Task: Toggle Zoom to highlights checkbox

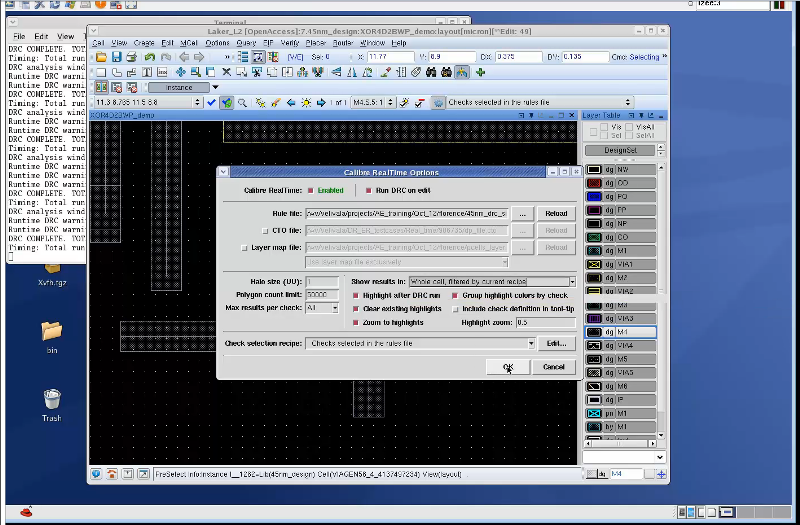Action: pyautogui.click(x=356, y=322)
